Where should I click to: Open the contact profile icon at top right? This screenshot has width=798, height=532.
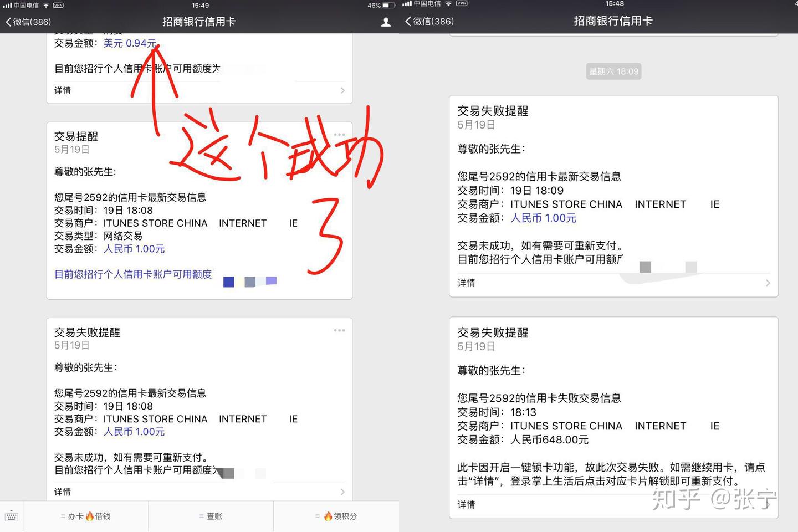point(386,22)
